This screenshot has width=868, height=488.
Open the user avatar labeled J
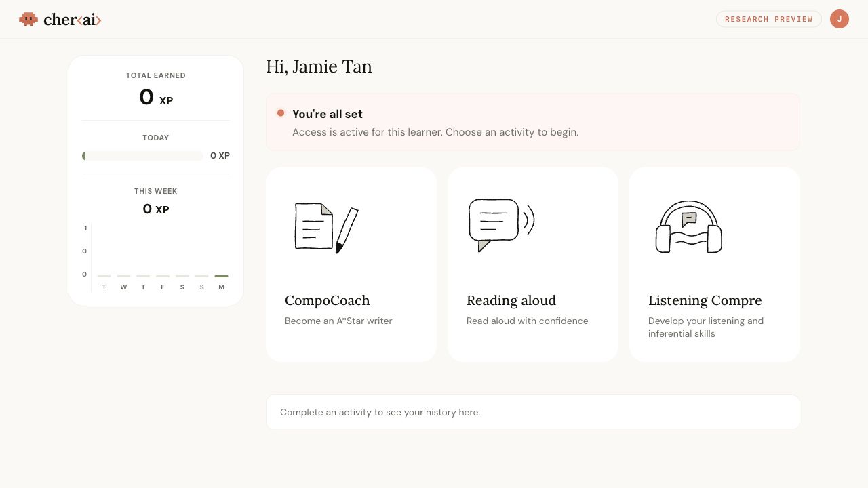coord(840,19)
